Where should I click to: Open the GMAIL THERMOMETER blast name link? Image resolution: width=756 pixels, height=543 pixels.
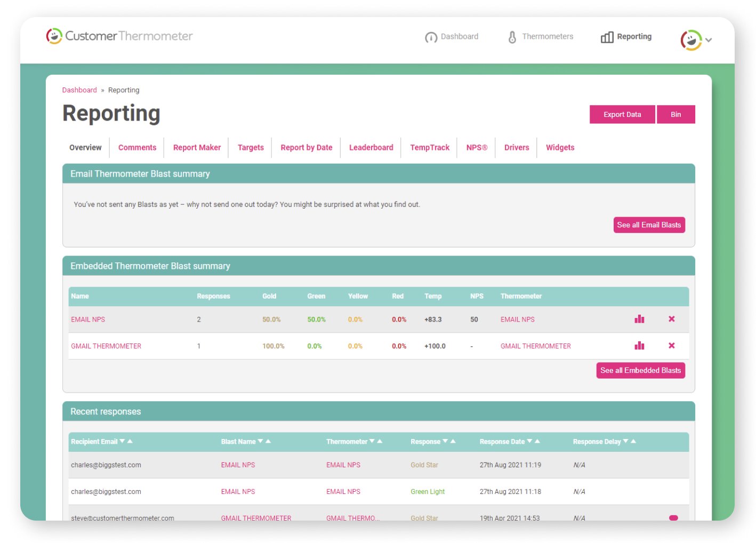point(106,346)
